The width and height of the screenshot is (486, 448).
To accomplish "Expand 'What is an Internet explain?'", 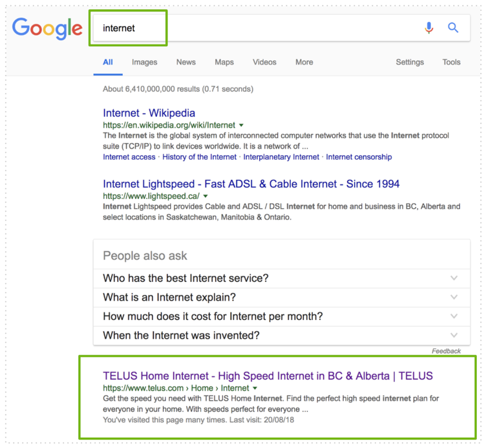I will click(x=281, y=297).
